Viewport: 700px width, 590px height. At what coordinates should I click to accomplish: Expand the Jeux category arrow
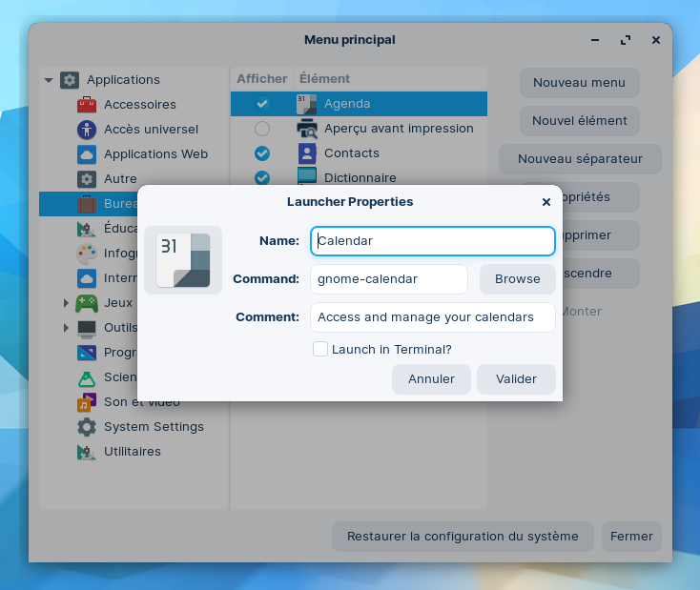[x=66, y=303]
